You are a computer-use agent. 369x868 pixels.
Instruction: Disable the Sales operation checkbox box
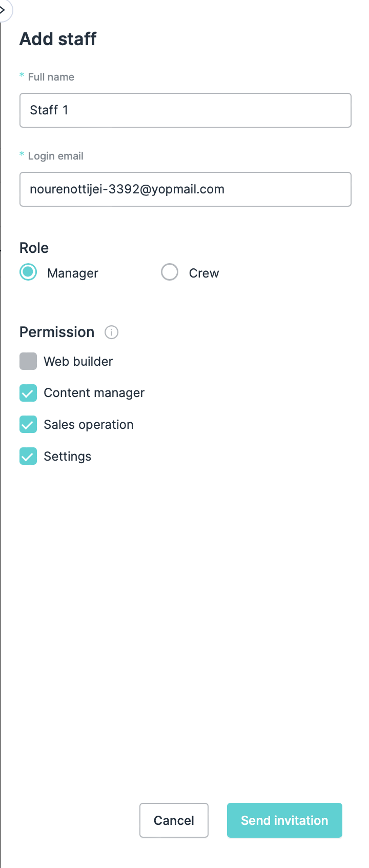pyautogui.click(x=28, y=425)
